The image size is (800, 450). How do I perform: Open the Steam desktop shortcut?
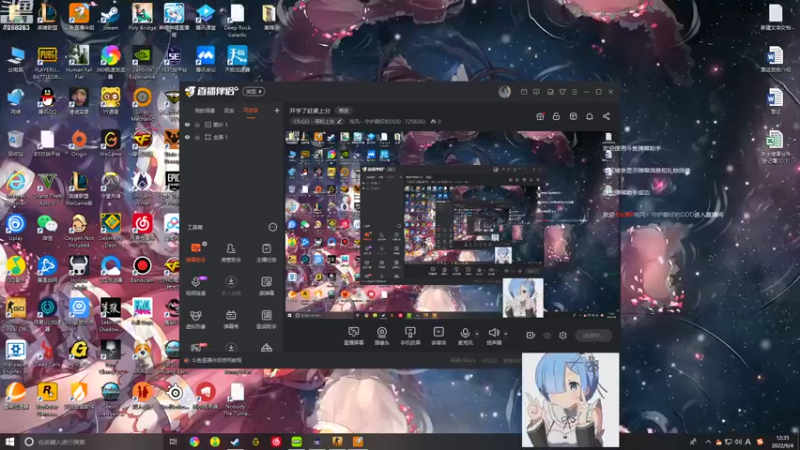point(110,17)
